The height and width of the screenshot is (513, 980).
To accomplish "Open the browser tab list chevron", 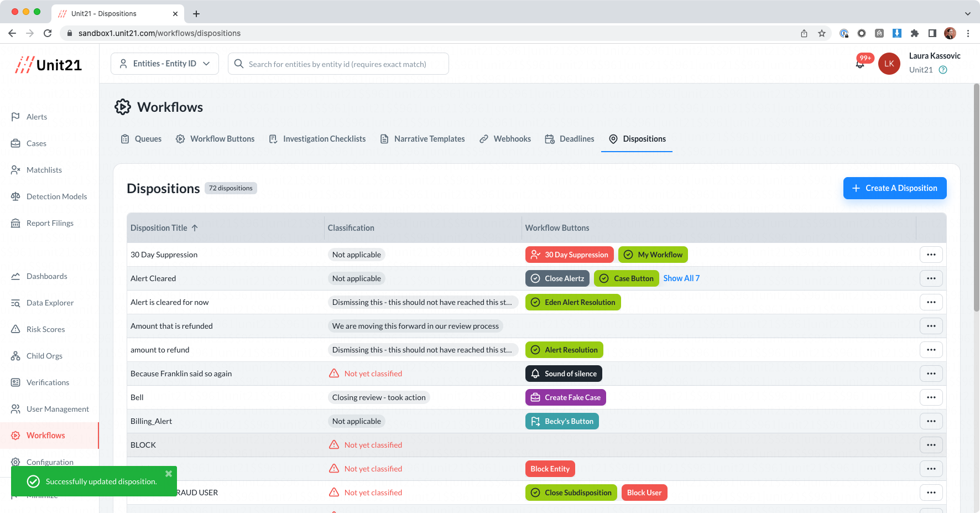I will coord(968,14).
